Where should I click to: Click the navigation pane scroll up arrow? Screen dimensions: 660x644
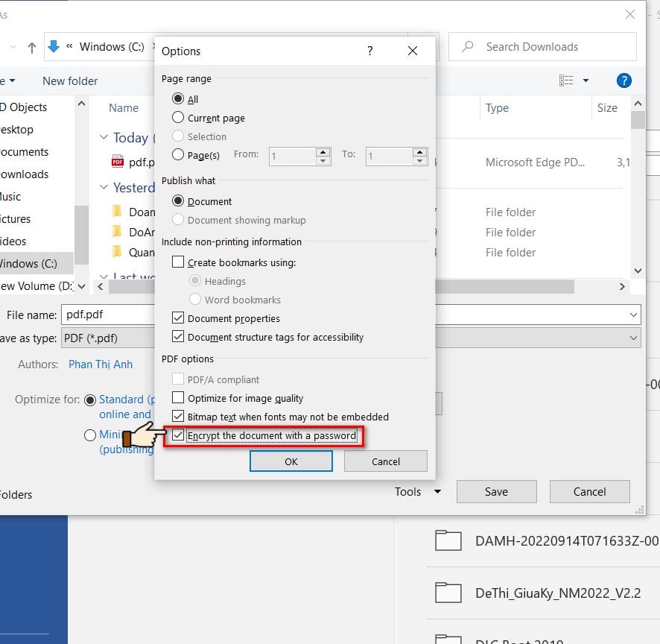(82, 103)
